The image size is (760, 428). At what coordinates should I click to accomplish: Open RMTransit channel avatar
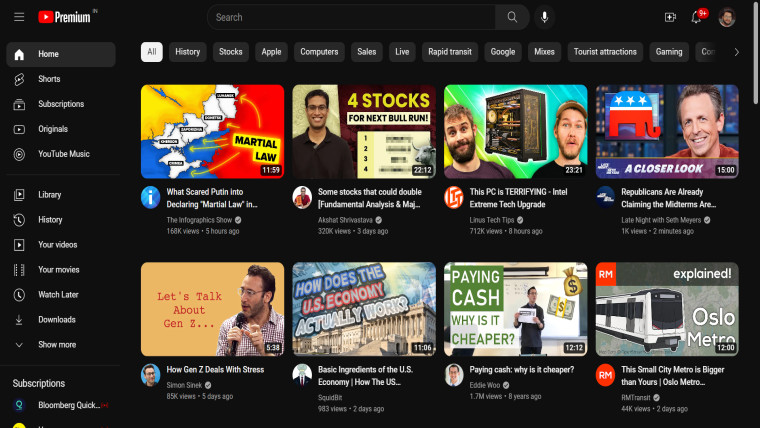click(x=605, y=375)
